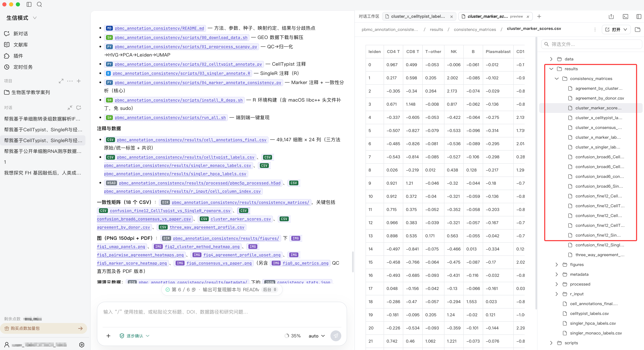644x350 pixels.
Task: Open fig1_umap_panels.png link
Action: point(121,247)
